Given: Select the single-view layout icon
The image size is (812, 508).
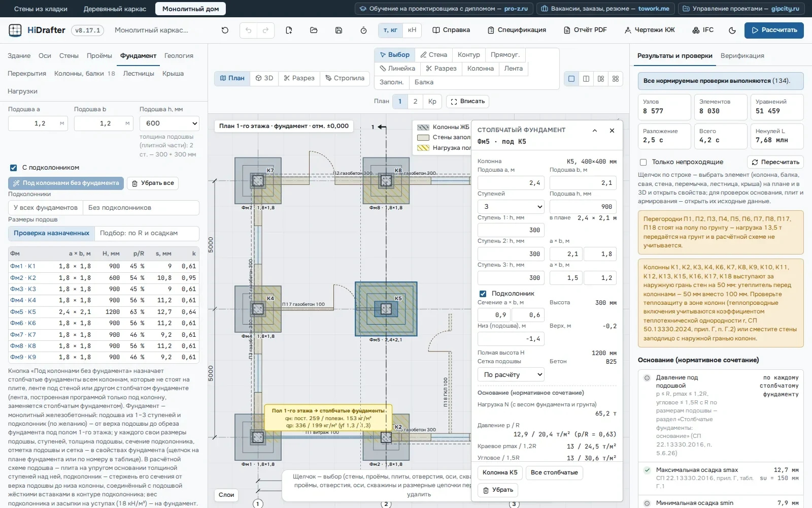Looking at the screenshot, I should (571, 79).
